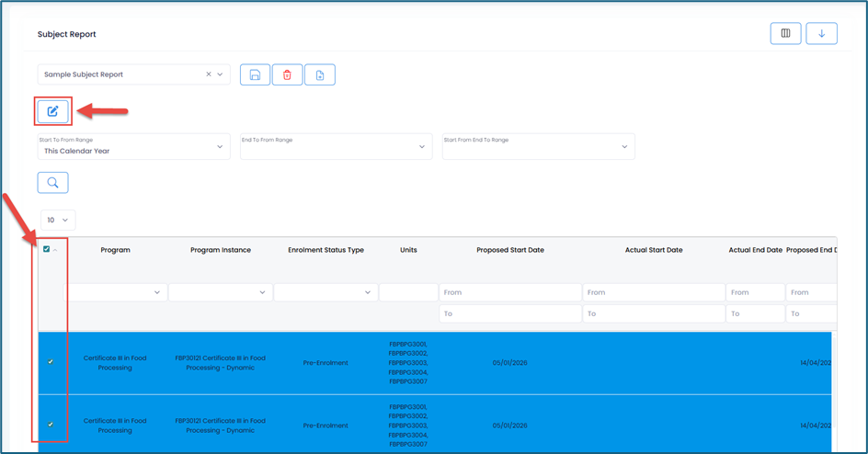Open the Program Instance filter dropdown
This screenshot has height=454, width=868.
pyautogui.click(x=220, y=292)
